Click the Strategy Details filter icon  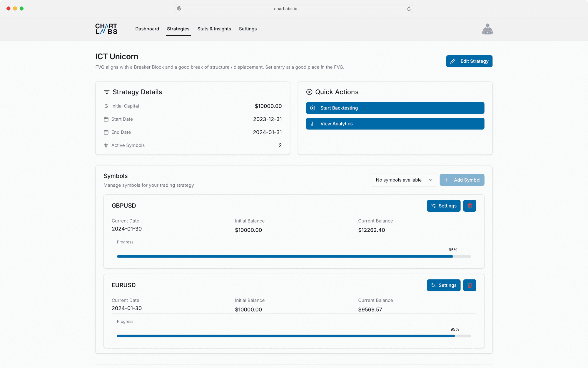pyautogui.click(x=107, y=92)
